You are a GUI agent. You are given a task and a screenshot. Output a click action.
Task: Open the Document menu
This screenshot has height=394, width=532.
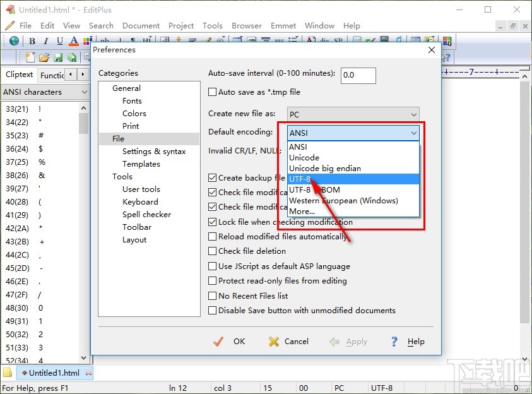coord(141,26)
